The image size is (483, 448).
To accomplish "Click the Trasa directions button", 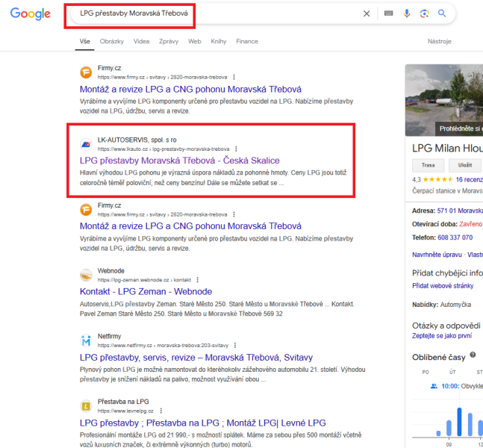I will point(429,166).
